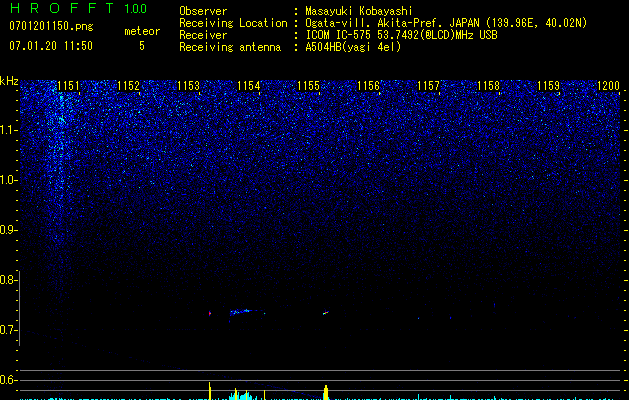Select observer name Masayuki Kobayashi
Viewport: 629px width, 400px height.
pyautogui.click(x=359, y=11)
